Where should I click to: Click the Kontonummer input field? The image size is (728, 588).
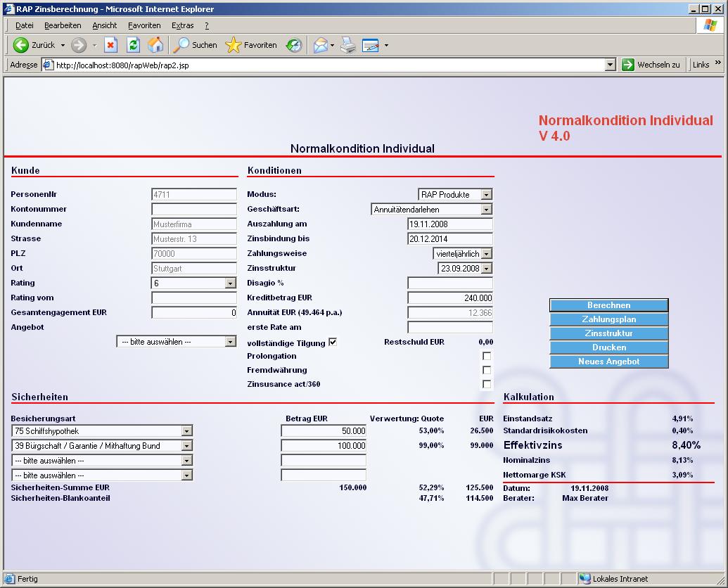(194, 210)
